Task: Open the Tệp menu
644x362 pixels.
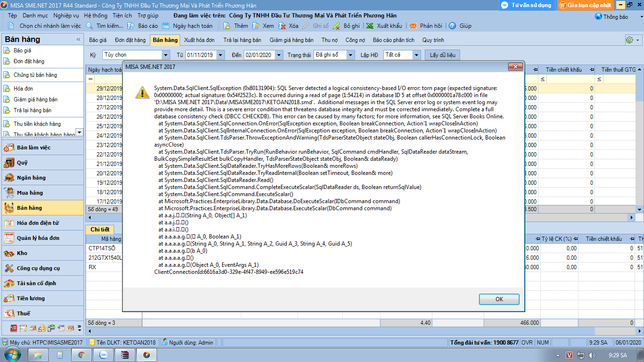Action: click(12, 16)
